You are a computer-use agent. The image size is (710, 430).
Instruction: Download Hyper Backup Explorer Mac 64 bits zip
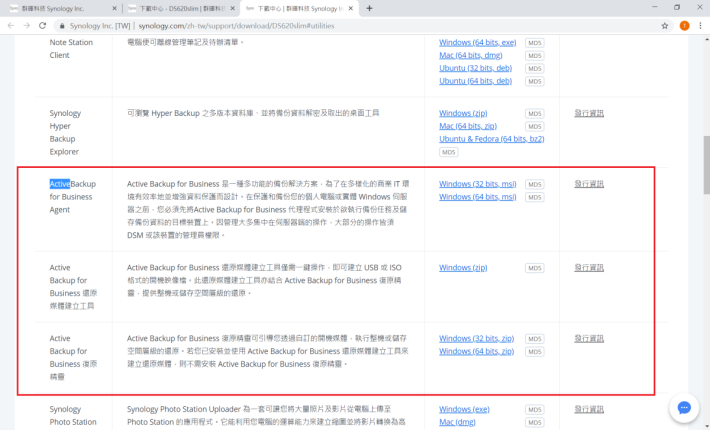click(x=468, y=126)
